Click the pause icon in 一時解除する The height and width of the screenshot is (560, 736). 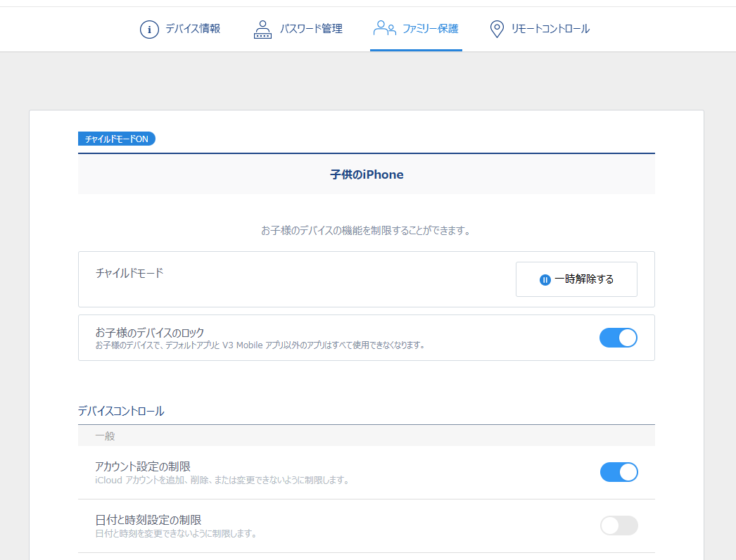pos(545,280)
